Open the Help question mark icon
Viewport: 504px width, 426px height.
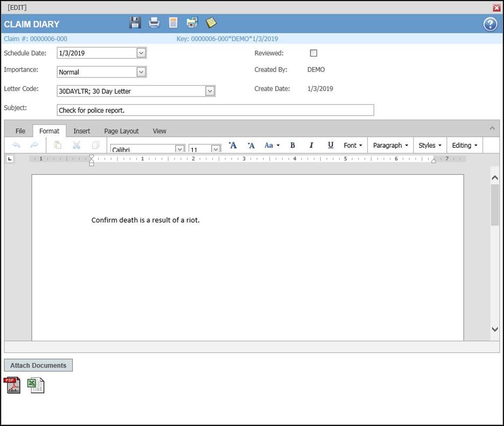tap(490, 24)
